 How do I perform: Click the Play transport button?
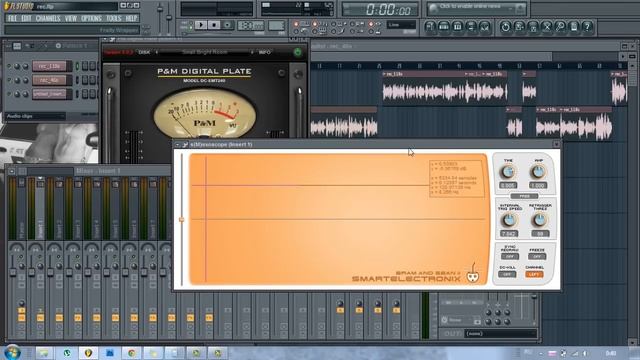pos(200,25)
